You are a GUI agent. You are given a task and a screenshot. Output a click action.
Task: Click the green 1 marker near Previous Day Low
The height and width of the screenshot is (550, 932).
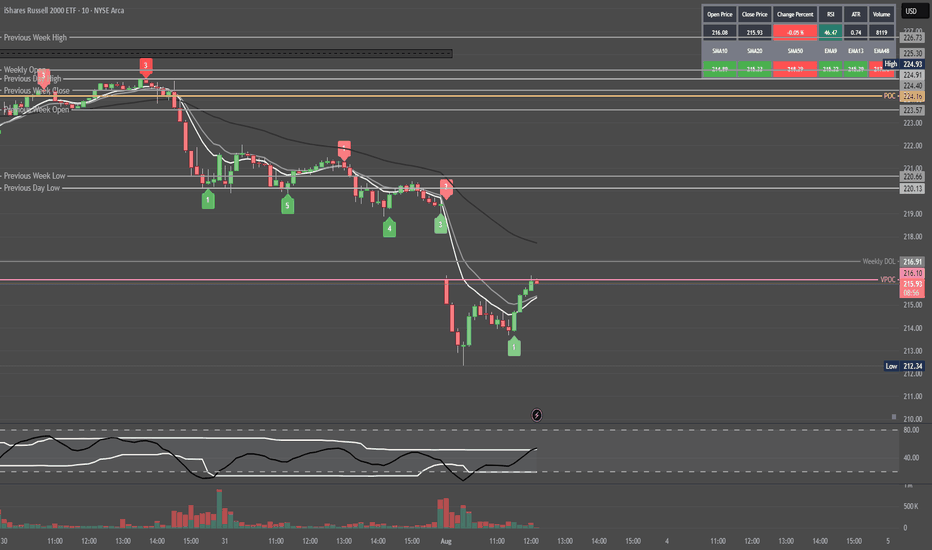click(x=207, y=199)
